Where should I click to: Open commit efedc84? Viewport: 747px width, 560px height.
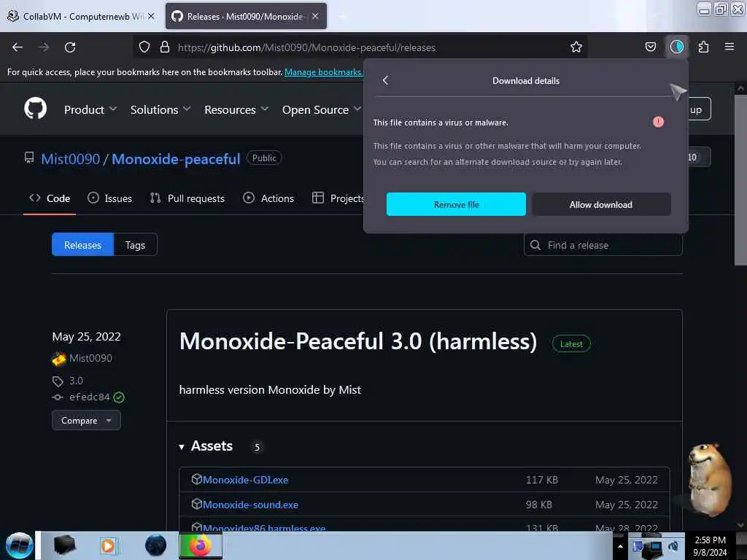tap(90, 397)
